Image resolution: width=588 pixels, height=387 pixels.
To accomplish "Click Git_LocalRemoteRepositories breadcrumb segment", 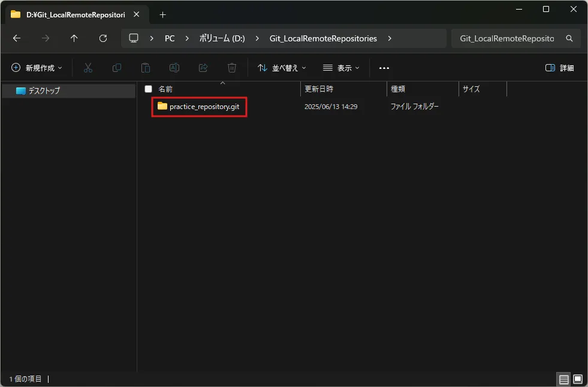I will coord(323,38).
